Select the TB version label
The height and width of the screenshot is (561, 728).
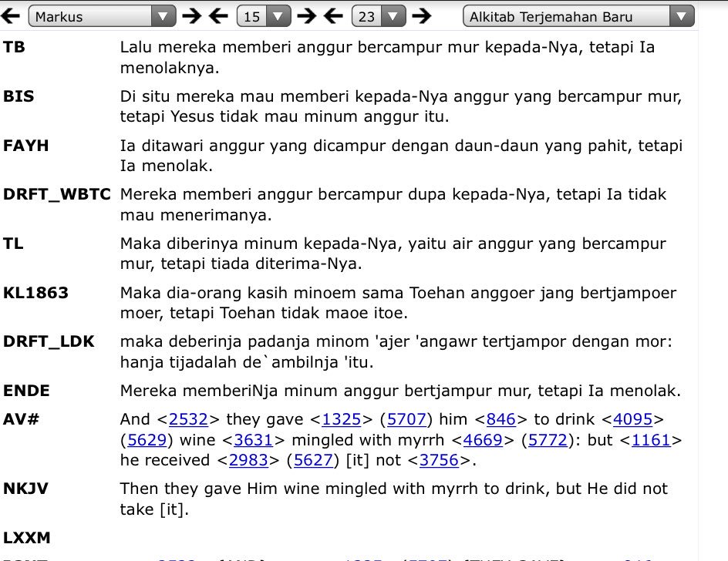[14, 47]
